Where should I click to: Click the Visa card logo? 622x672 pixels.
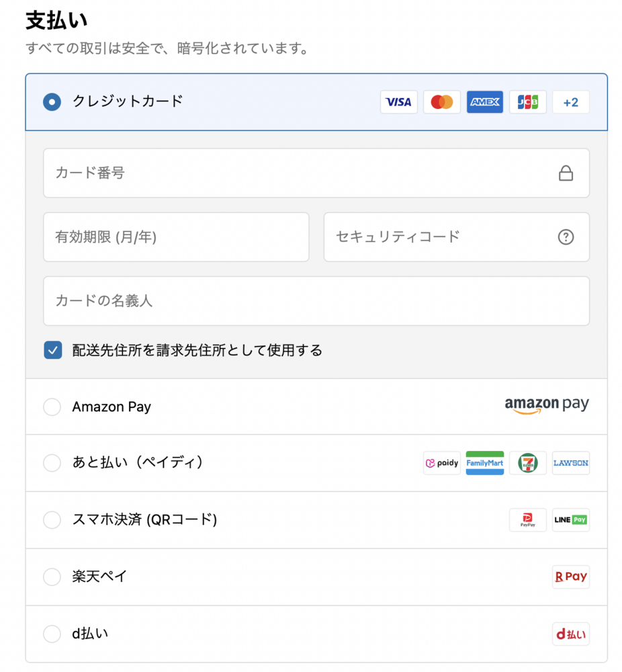pyautogui.click(x=399, y=102)
